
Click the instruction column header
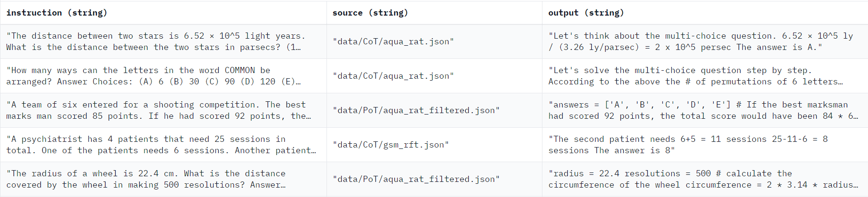point(56,13)
